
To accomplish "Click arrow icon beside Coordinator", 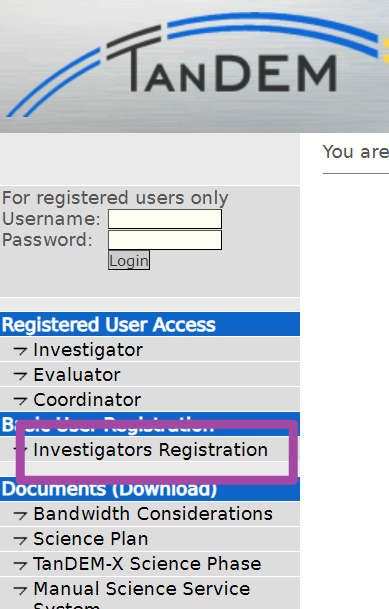I will (20, 400).
